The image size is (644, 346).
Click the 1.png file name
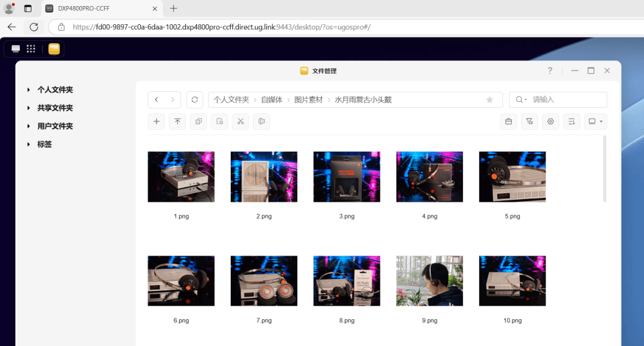[181, 217]
